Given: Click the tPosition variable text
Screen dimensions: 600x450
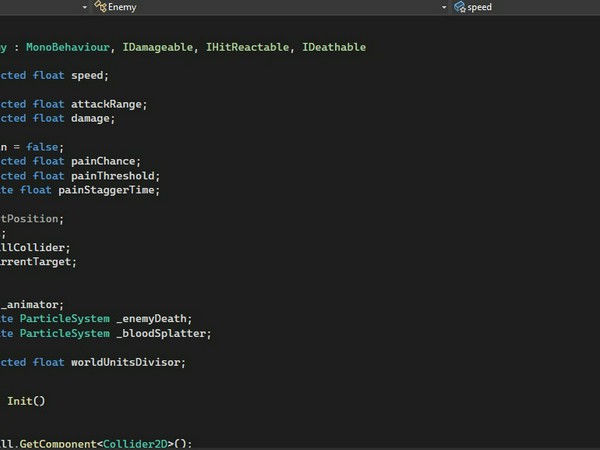Looking at the screenshot, I should (x=29, y=219).
